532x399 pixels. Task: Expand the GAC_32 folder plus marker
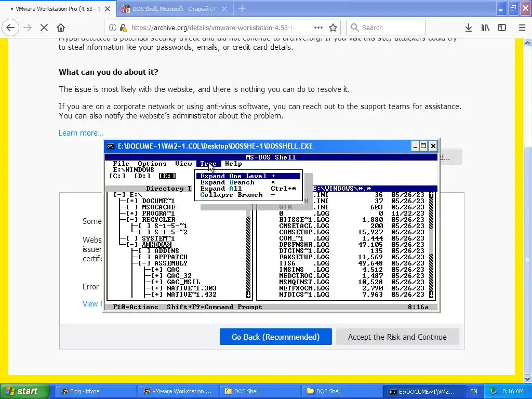click(157, 276)
